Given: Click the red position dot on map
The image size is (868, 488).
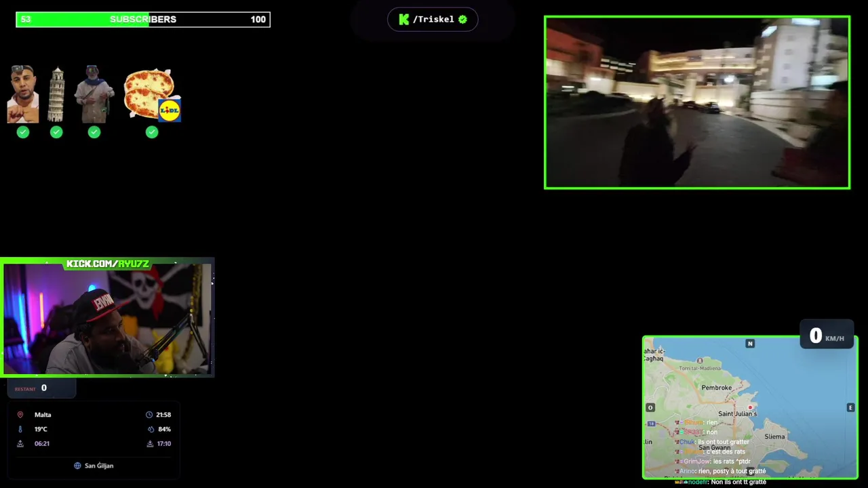Looking at the screenshot, I should click(750, 407).
